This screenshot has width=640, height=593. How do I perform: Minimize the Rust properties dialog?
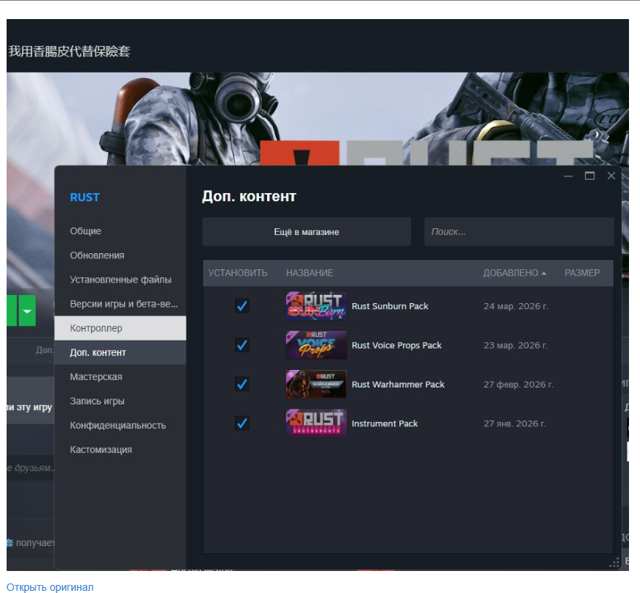(568, 176)
